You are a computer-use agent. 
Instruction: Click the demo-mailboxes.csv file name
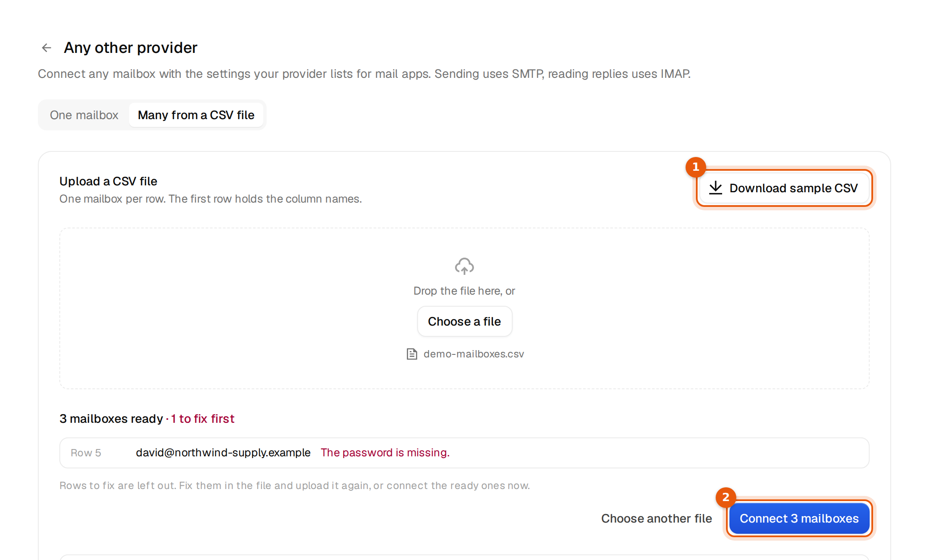(474, 354)
